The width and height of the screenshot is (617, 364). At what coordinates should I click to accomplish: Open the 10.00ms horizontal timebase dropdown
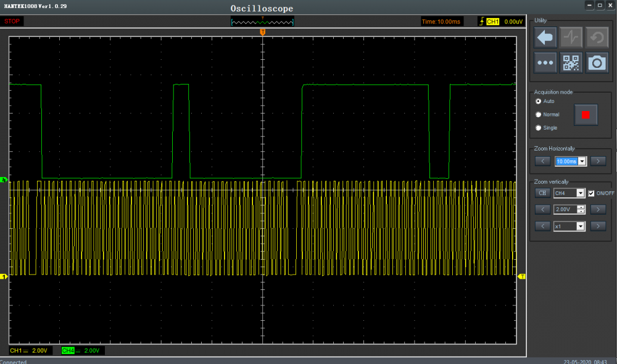(582, 162)
